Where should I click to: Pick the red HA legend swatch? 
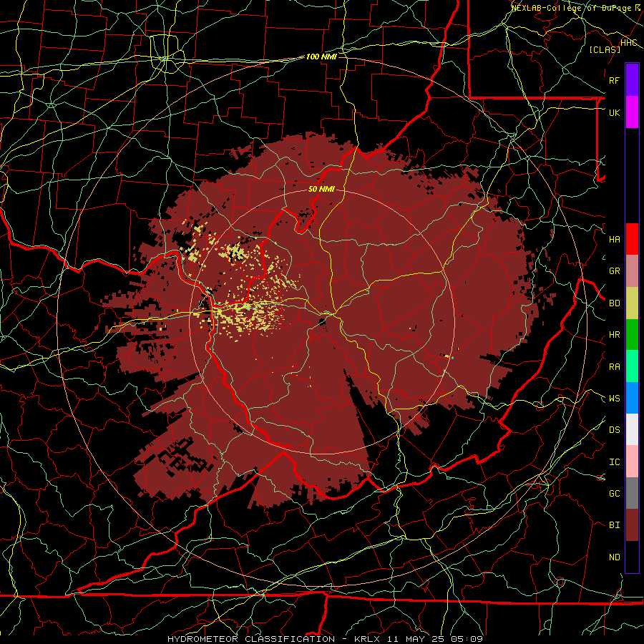click(632, 239)
